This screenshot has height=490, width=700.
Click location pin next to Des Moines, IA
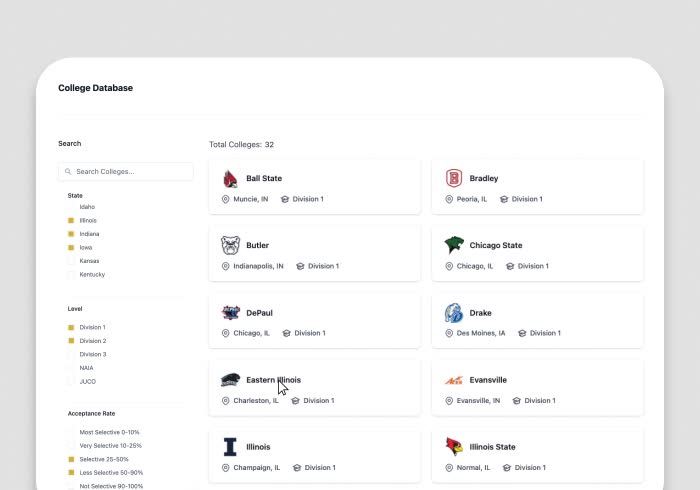click(x=449, y=333)
